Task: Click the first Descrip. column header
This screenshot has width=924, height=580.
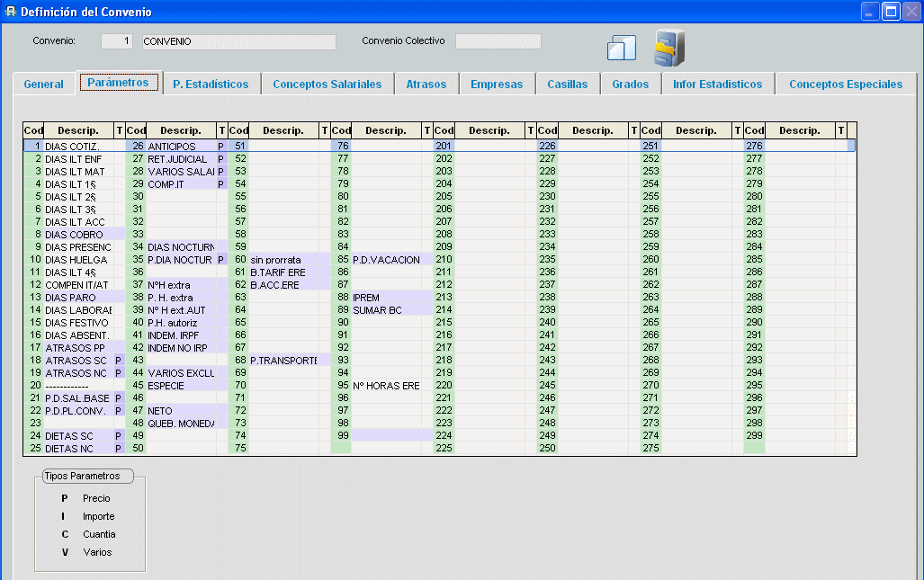Action: [x=78, y=130]
